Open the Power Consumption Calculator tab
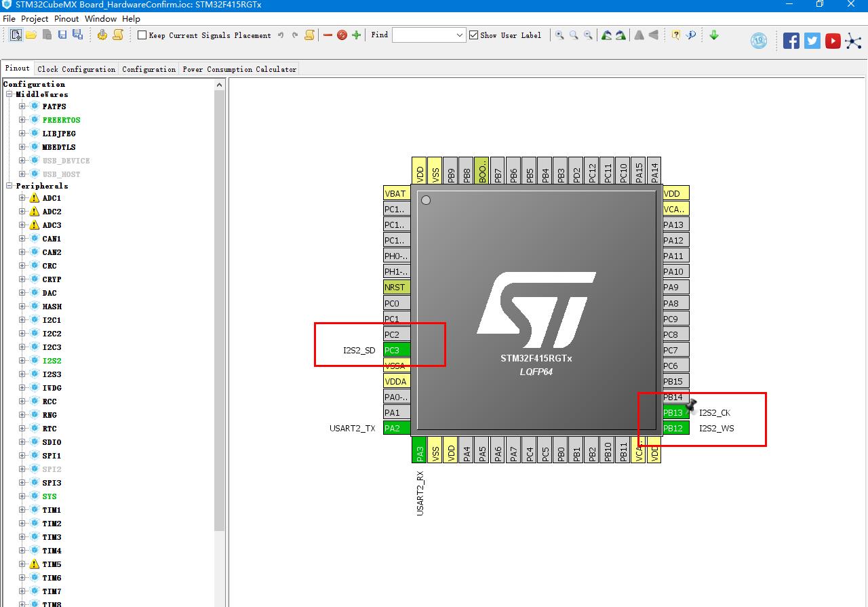 (x=239, y=69)
